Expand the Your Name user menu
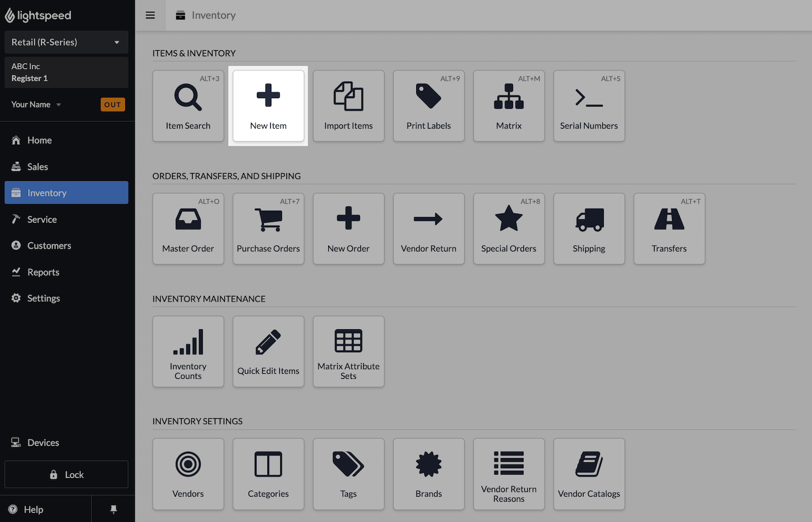This screenshot has width=812, height=522. click(36, 105)
